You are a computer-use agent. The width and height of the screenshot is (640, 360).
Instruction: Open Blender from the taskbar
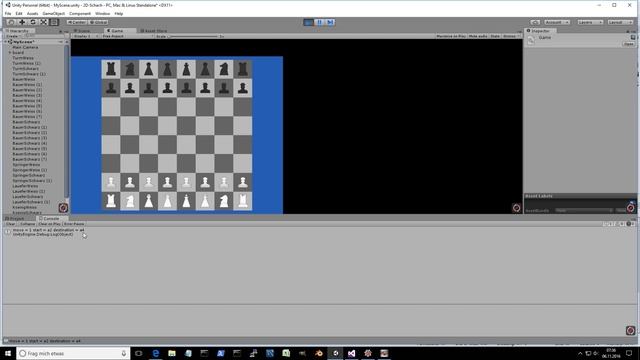(x=319, y=353)
